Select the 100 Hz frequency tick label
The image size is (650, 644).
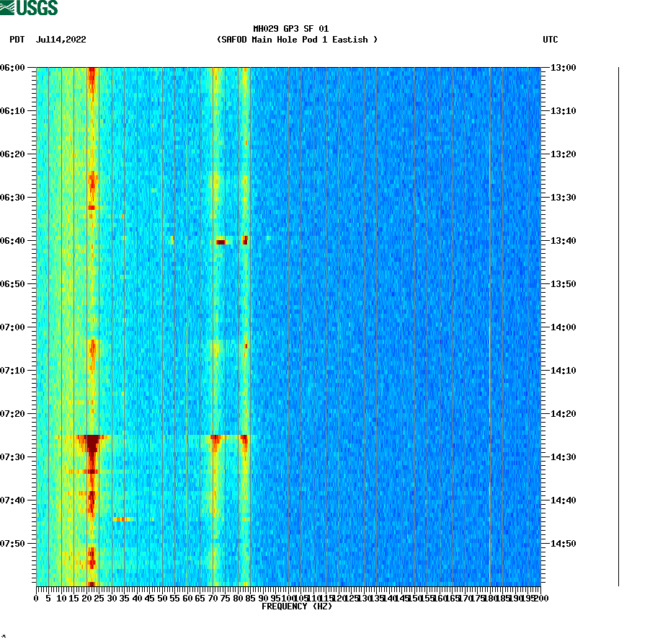288,597
